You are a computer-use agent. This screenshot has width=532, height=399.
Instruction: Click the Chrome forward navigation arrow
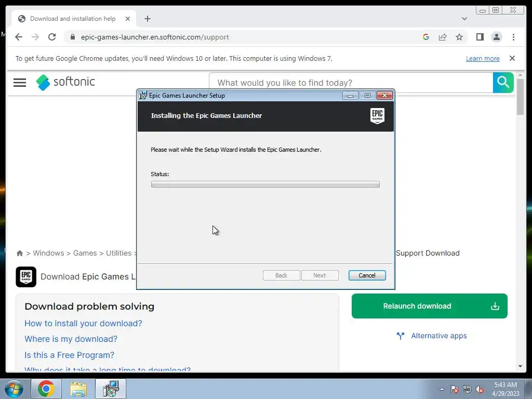[x=35, y=37]
